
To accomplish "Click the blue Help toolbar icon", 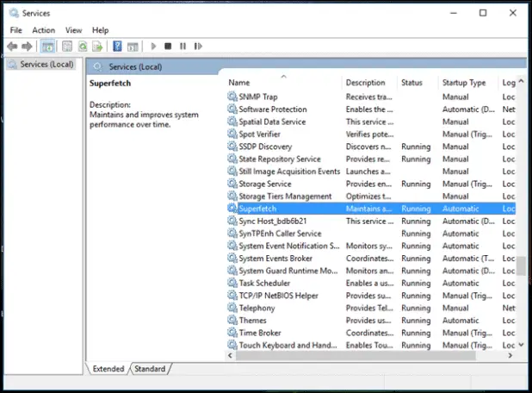I will pyautogui.click(x=117, y=46).
